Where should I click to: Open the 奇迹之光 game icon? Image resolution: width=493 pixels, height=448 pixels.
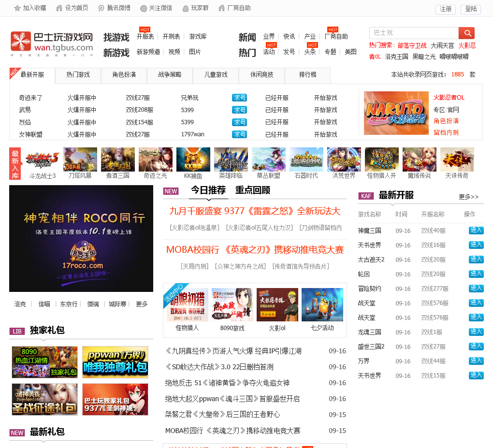156,159
